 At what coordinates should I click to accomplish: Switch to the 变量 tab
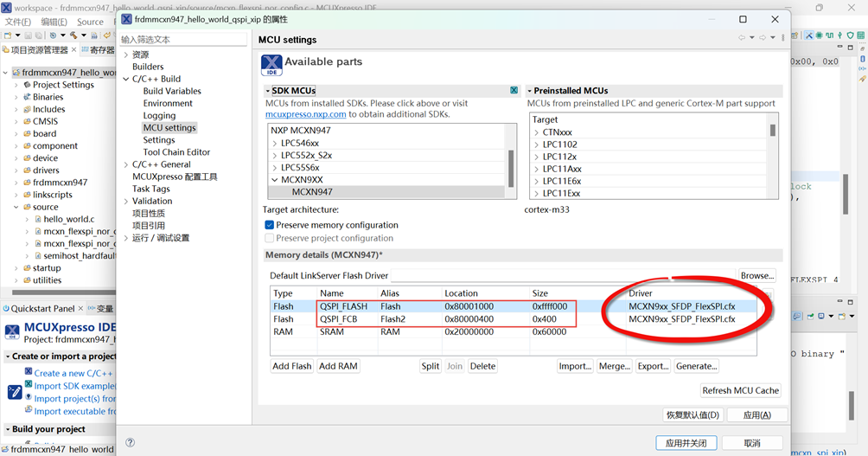click(x=100, y=308)
